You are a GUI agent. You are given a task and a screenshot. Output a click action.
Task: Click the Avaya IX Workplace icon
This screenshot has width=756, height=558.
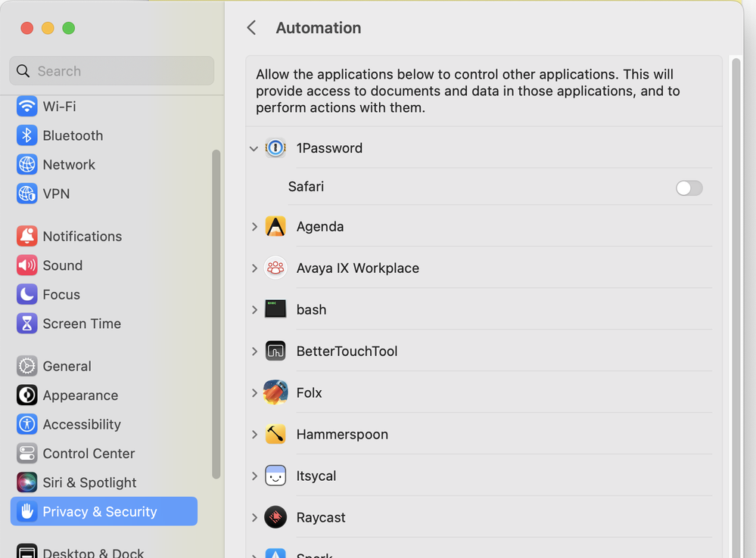pos(275,268)
